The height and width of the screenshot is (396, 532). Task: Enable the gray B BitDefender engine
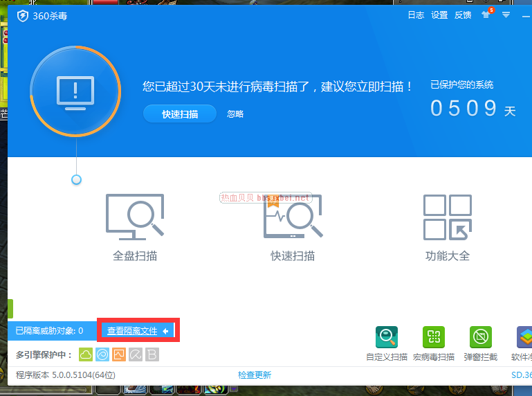point(152,354)
